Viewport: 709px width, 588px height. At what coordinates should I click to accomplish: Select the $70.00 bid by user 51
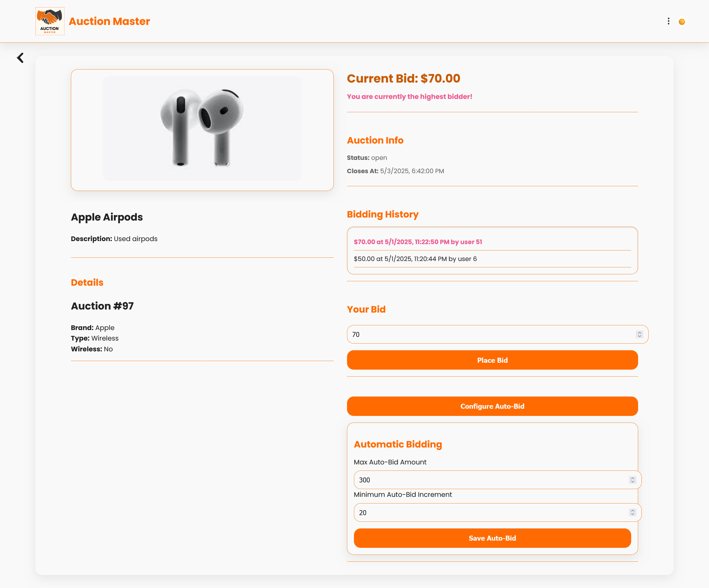pos(418,242)
